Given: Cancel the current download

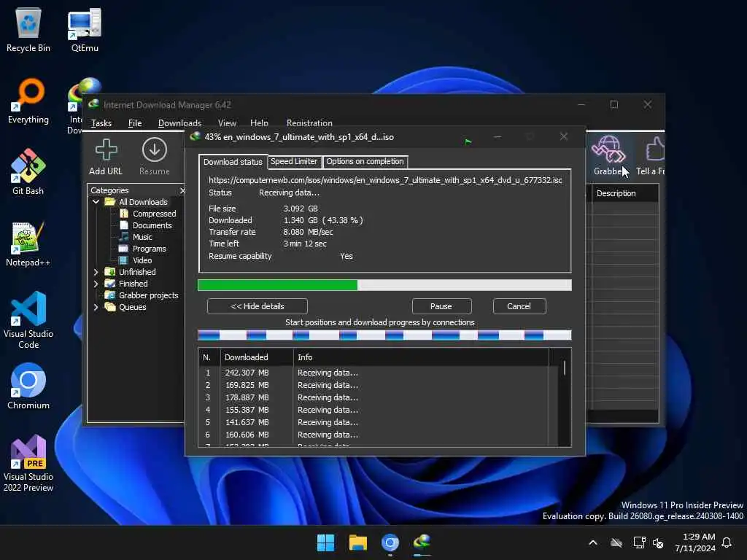Looking at the screenshot, I should tap(519, 306).
